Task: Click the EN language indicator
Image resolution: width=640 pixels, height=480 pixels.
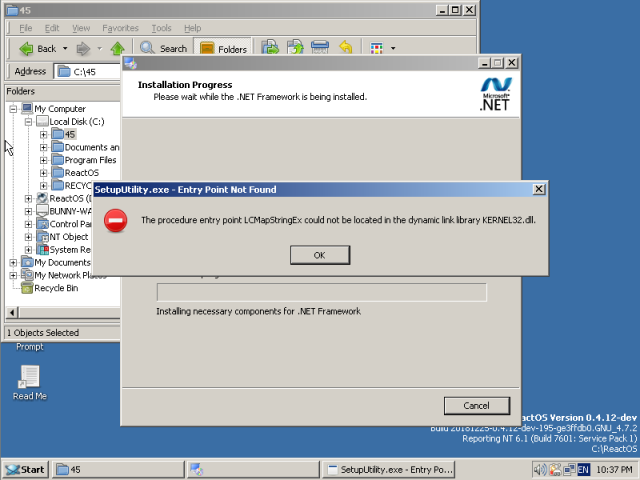Action: 584,470
